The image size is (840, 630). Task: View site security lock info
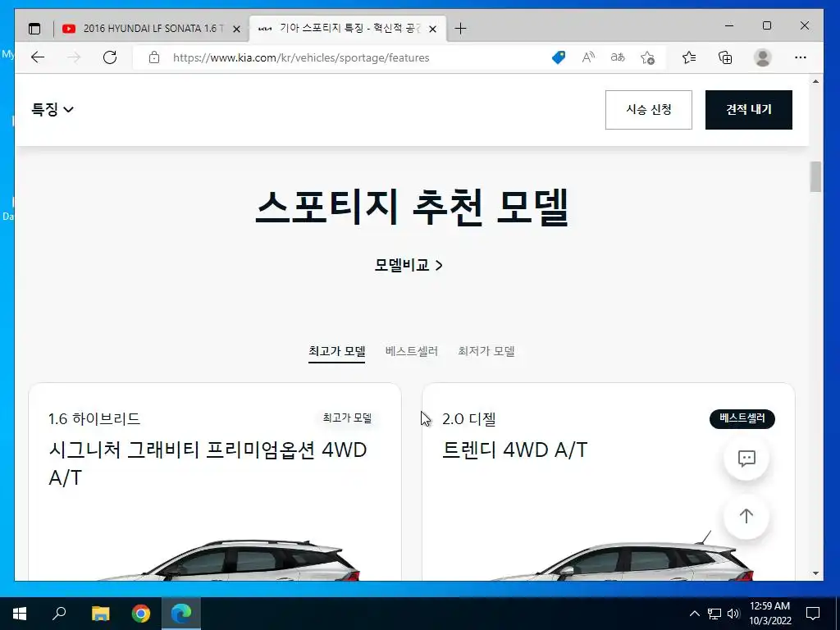(154, 57)
